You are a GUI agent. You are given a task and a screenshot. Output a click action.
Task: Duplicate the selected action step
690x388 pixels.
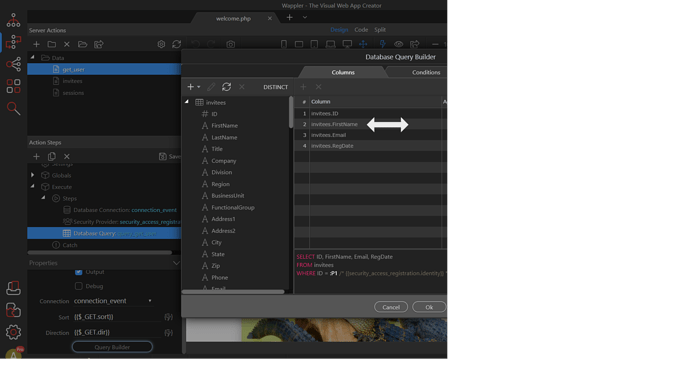(51, 157)
